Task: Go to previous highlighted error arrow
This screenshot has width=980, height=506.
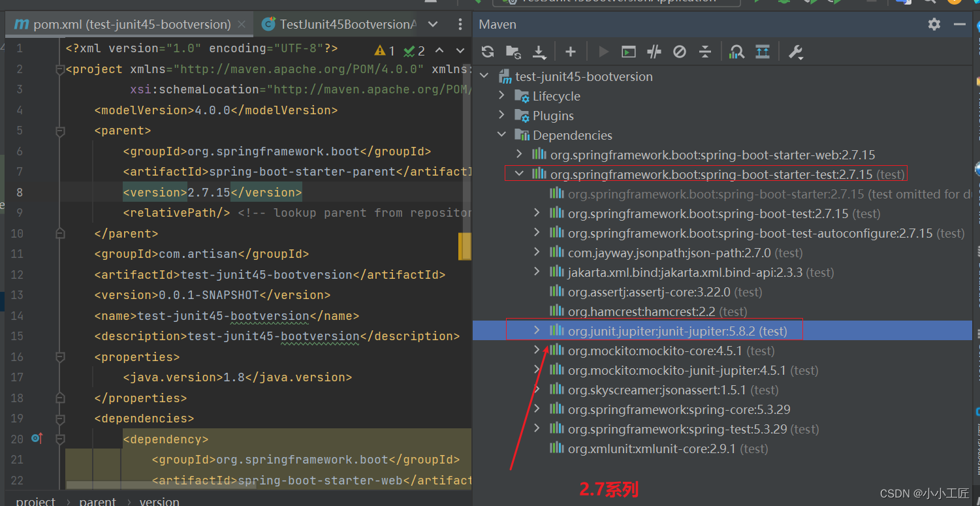Action: (439, 50)
